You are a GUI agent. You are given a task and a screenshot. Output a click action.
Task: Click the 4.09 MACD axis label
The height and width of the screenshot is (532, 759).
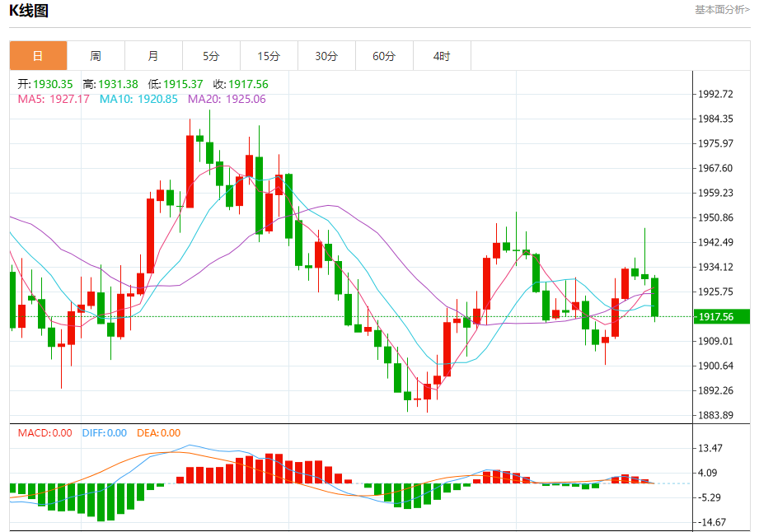(707, 473)
